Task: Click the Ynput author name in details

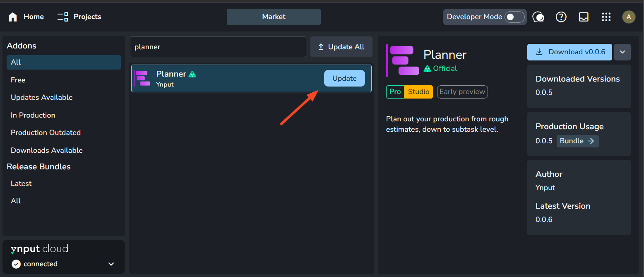Action: [545, 188]
